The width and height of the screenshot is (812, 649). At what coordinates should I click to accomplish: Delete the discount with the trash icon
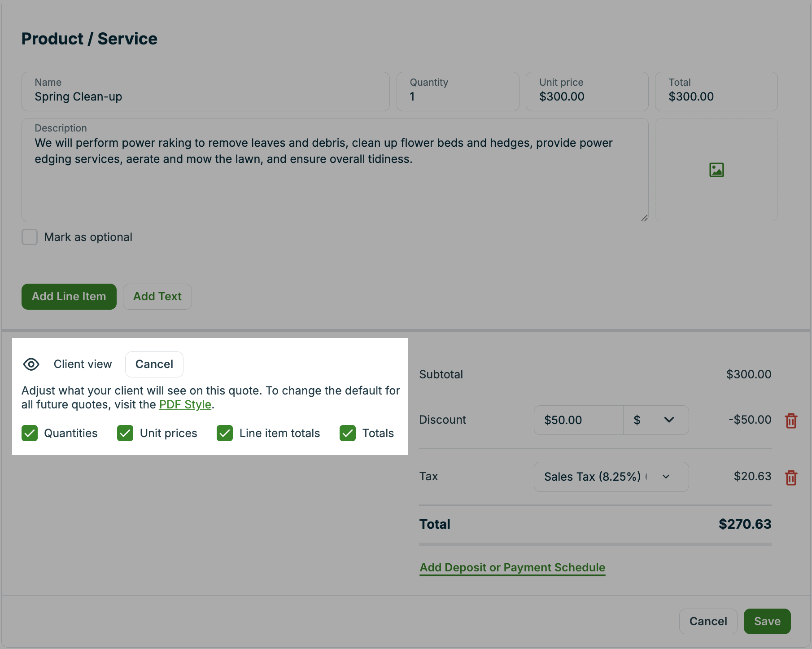791,421
